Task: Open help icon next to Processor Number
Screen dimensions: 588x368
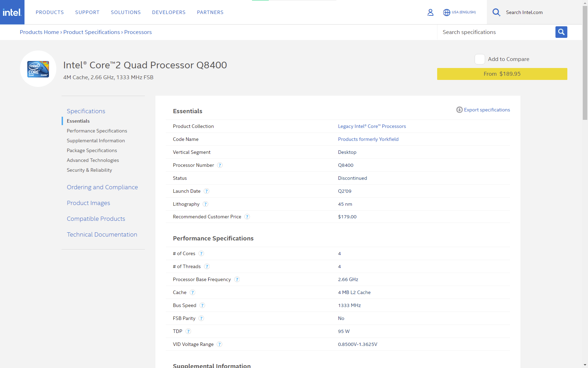Action: click(220, 165)
